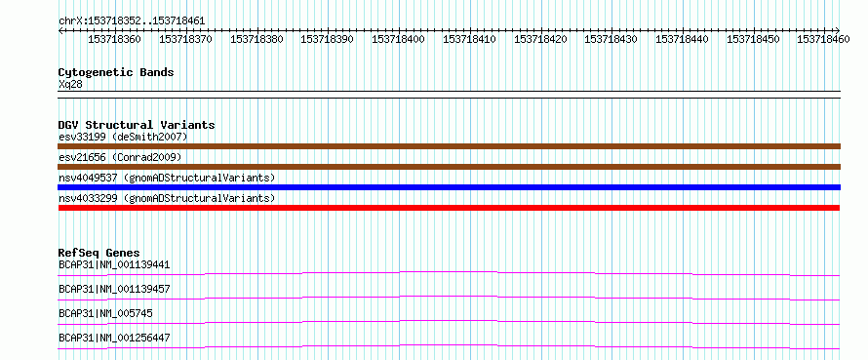The height and width of the screenshot is (360, 868).
Task: Open transcript BCAP31|NM_005745 label
Action: click(105, 313)
